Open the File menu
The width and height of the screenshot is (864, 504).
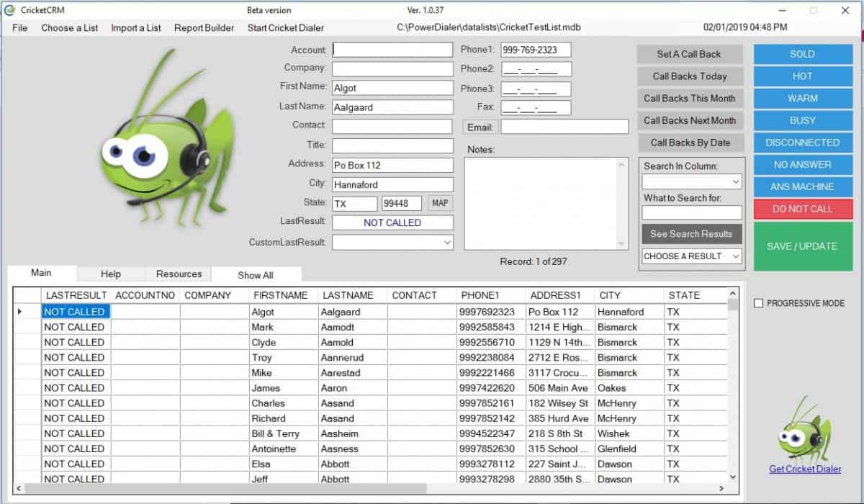[19, 28]
